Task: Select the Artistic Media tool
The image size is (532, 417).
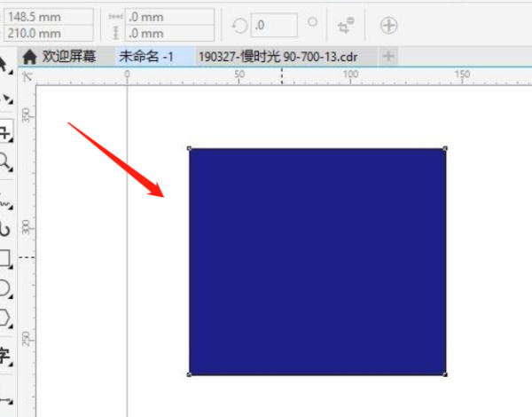Action: click(4, 229)
